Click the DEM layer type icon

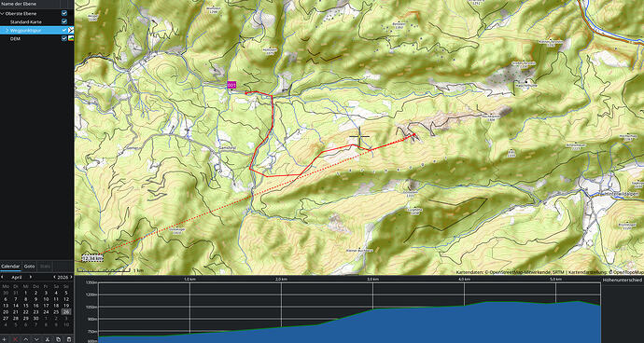(71, 38)
